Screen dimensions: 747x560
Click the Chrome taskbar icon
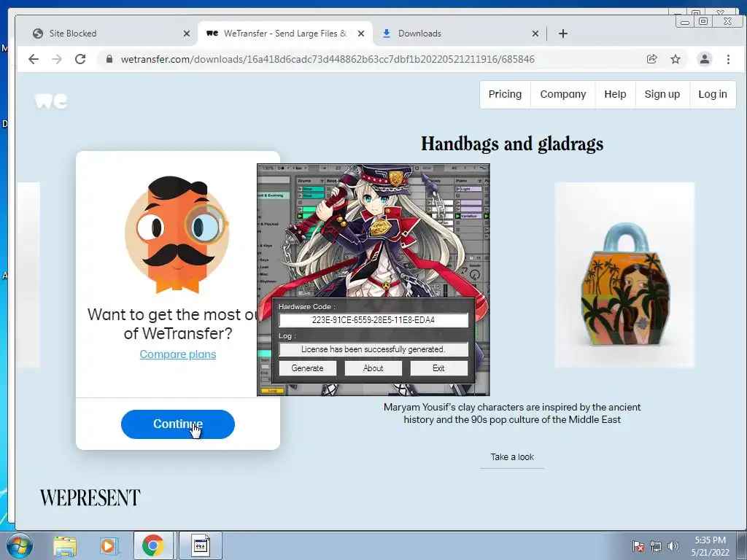point(152,545)
